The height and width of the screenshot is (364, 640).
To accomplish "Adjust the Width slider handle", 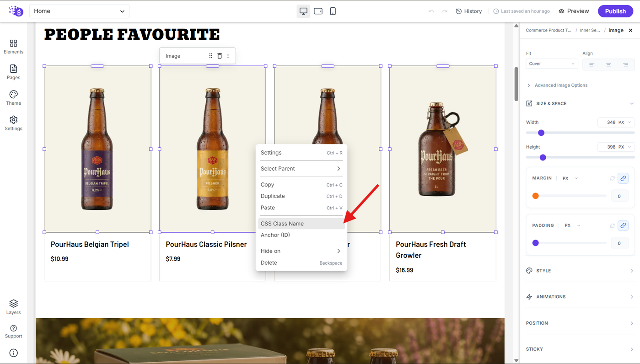I will click(541, 133).
